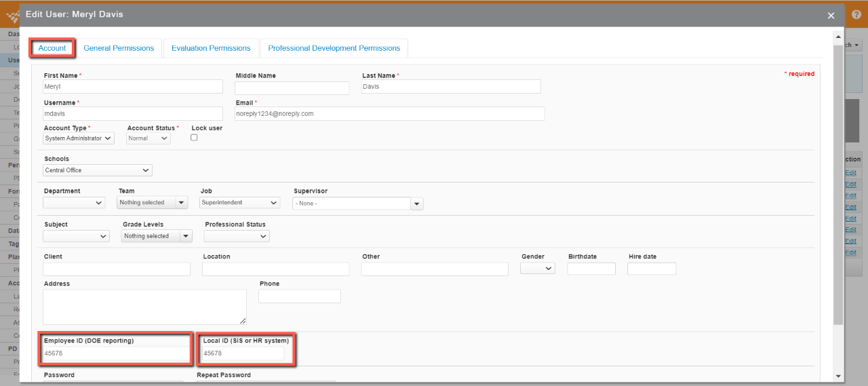Open the Team multi-select dropdown
Viewport: 868px width, 386px height.
(x=153, y=203)
